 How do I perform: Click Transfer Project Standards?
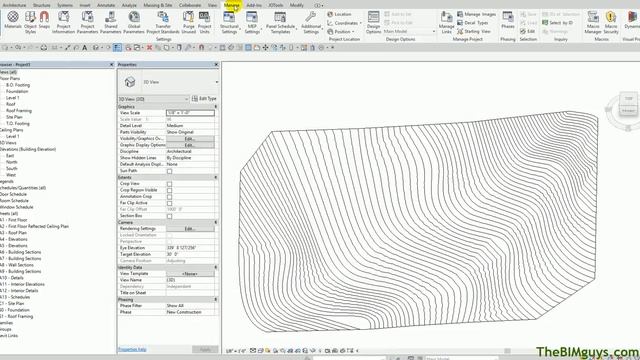point(163,22)
